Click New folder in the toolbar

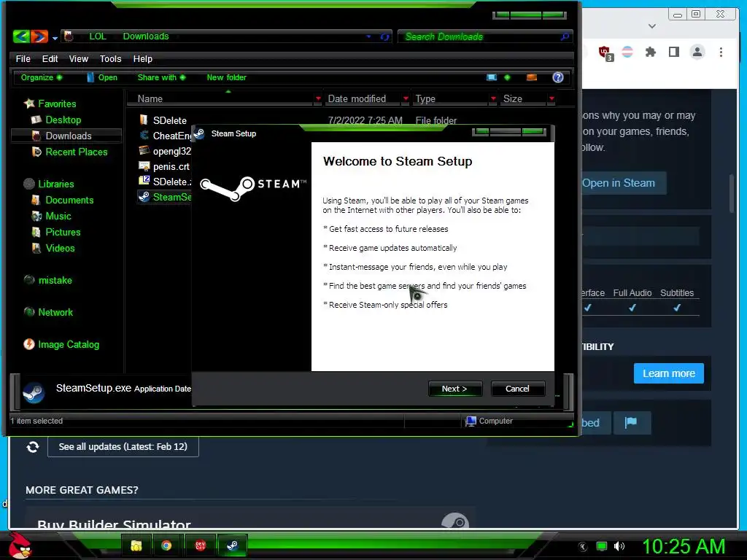(226, 77)
